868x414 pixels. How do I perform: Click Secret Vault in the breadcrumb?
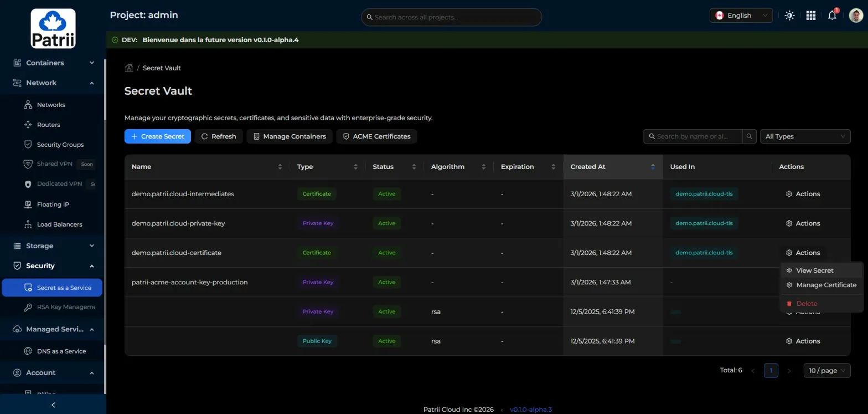point(162,68)
